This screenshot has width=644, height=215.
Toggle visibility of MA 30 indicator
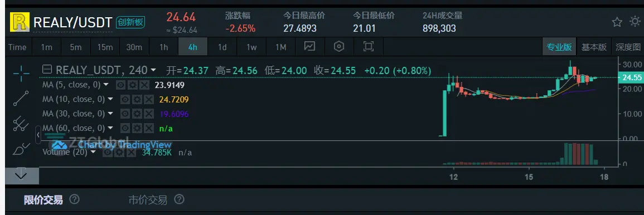coord(125,114)
